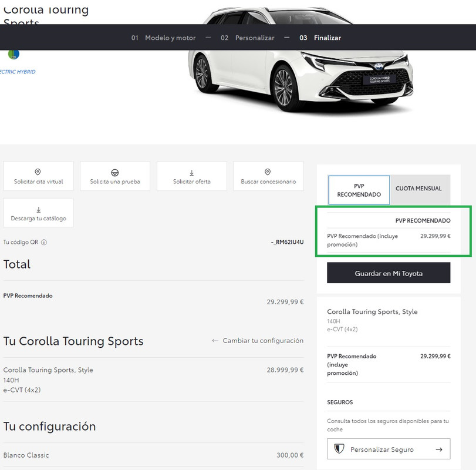Screen dimensions: 476x470
Task: Click the SEGUROS section label
Action: 340,402
